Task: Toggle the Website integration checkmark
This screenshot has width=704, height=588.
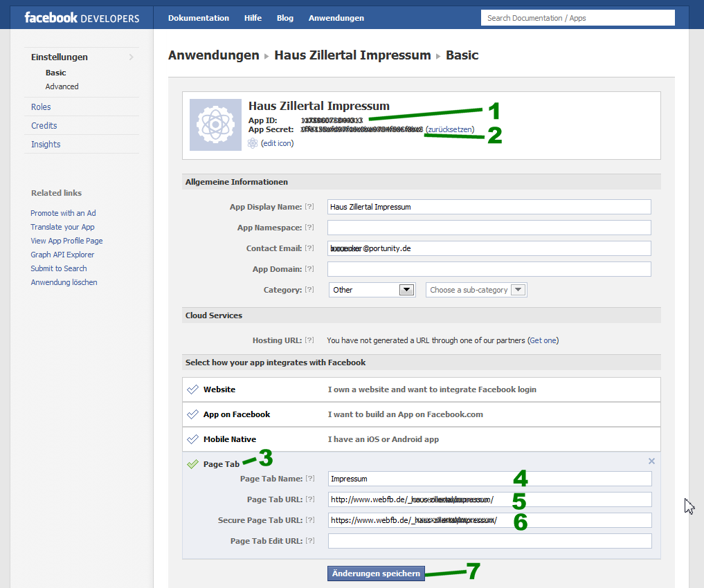Action: (193, 389)
